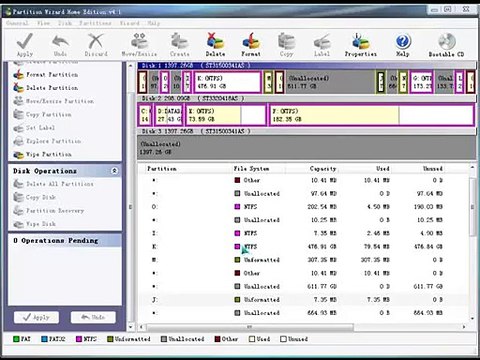Click the sidebar scroll-up arrow

pos(131,66)
